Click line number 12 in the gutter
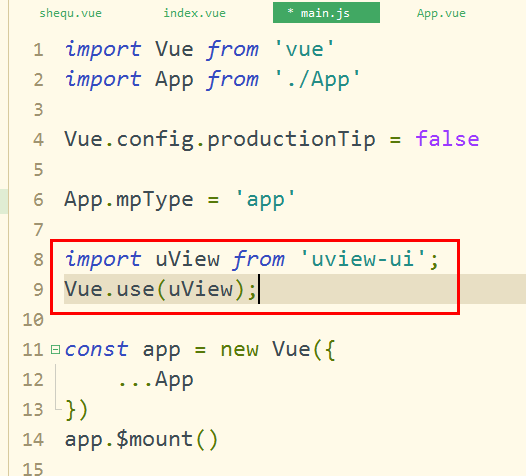526x476 pixels. (x=33, y=380)
